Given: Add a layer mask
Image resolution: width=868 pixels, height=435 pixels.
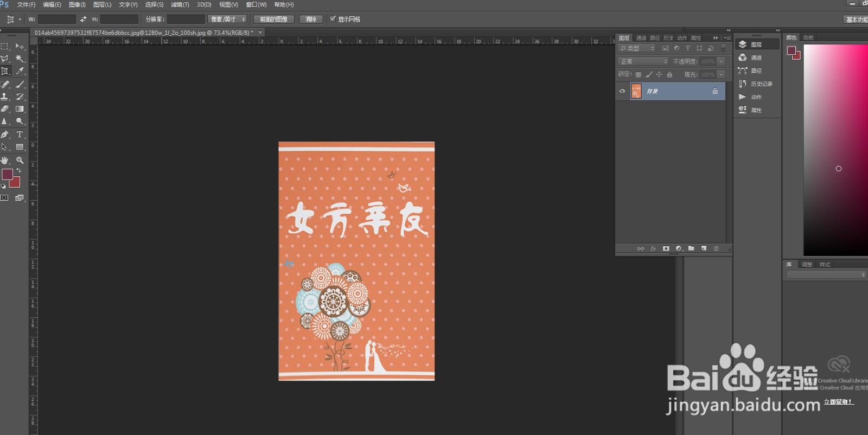Looking at the screenshot, I should click(x=666, y=248).
